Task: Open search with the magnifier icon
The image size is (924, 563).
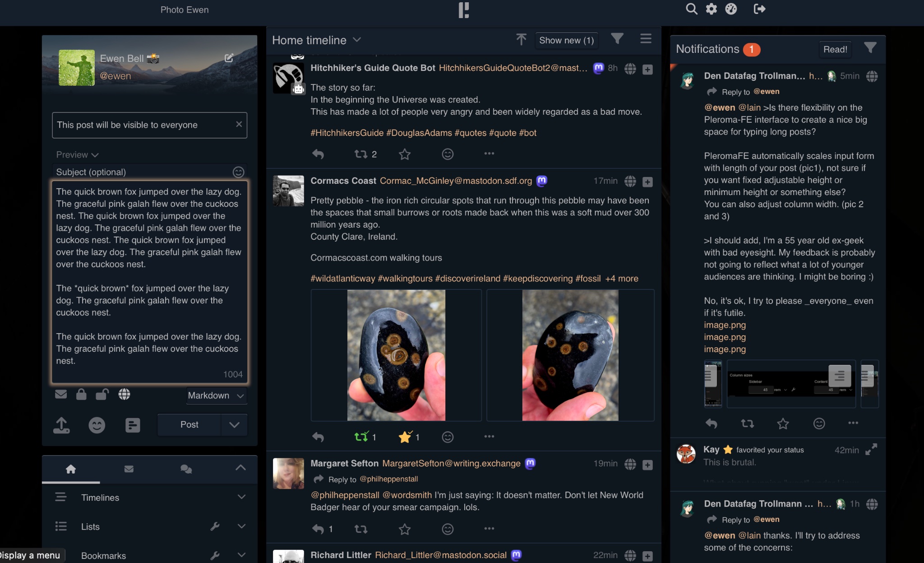Action: click(691, 9)
